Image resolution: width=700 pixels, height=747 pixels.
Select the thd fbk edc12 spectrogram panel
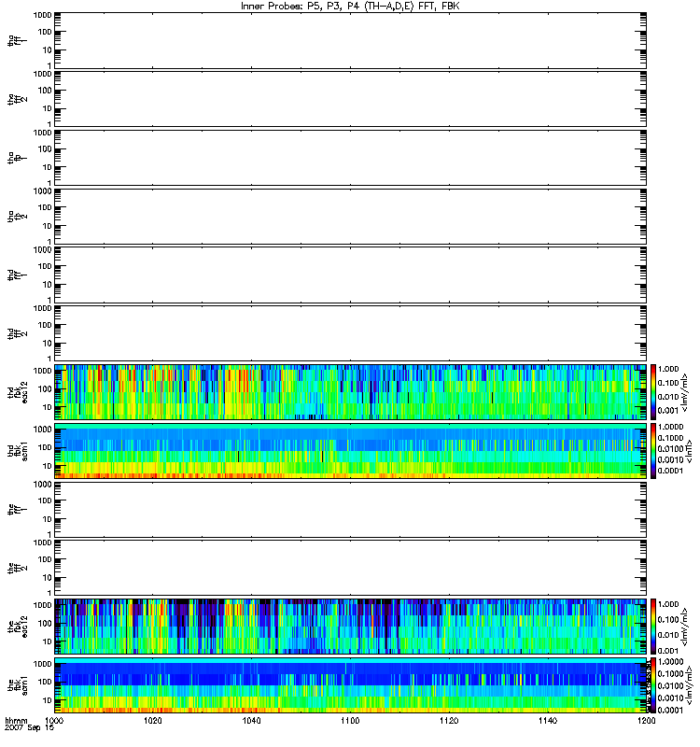click(x=351, y=392)
